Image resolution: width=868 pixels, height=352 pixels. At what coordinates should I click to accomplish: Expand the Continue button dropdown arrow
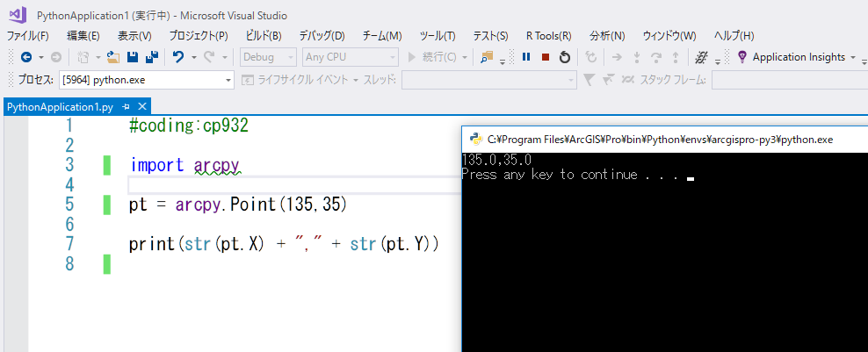[465, 58]
